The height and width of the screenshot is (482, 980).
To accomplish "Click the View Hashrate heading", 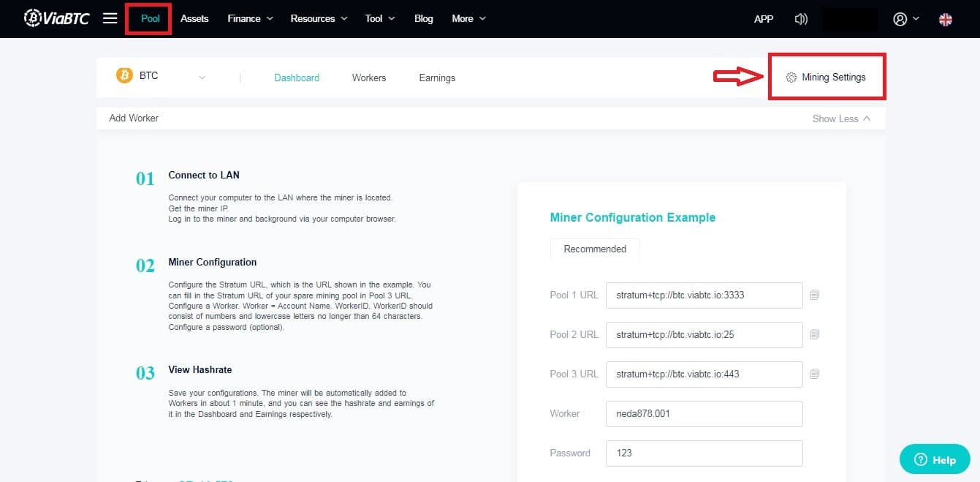I will pyautogui.click(x=200, y=369).
